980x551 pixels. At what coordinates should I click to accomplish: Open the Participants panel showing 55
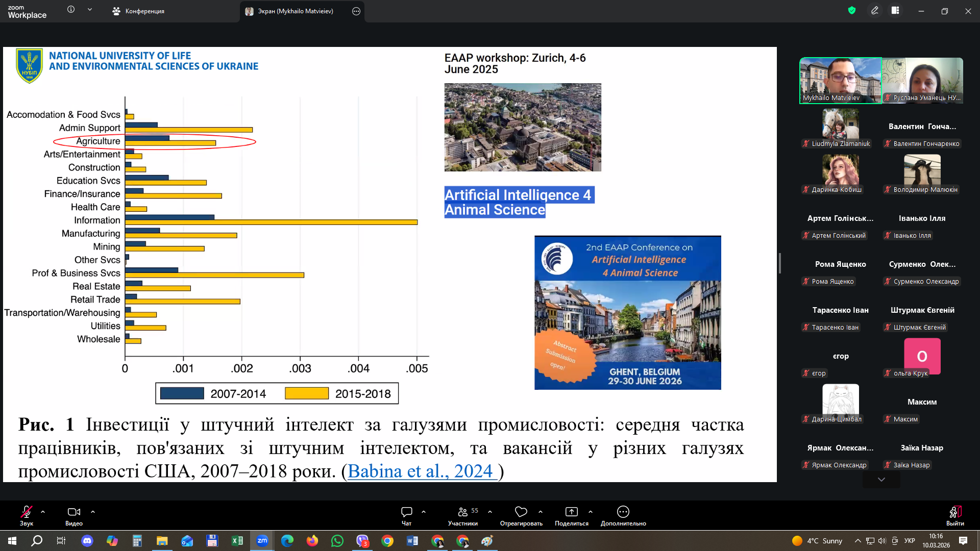463,512
